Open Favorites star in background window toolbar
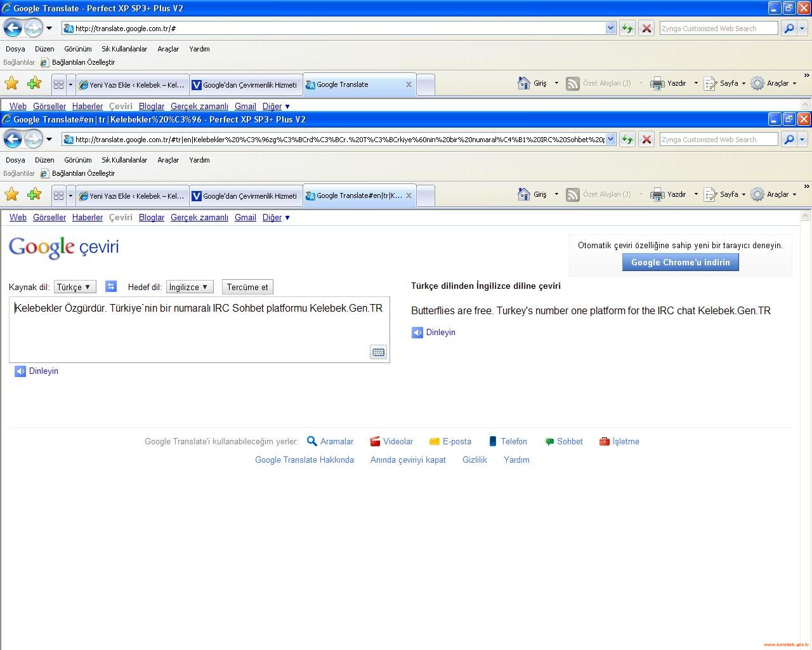Screen dimensions: 812x650 click(11, 83)
